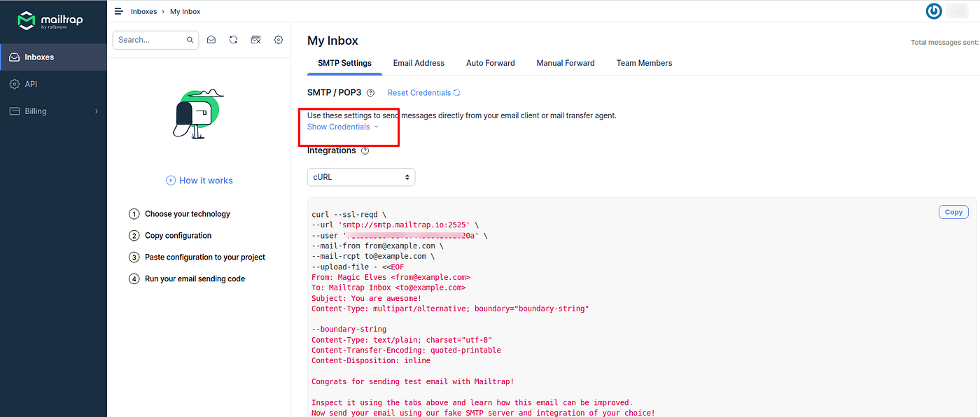Toggle the hamburger sidebar menu icon
The width and height of the screenshot is (980, 417).
coord(118,11)
